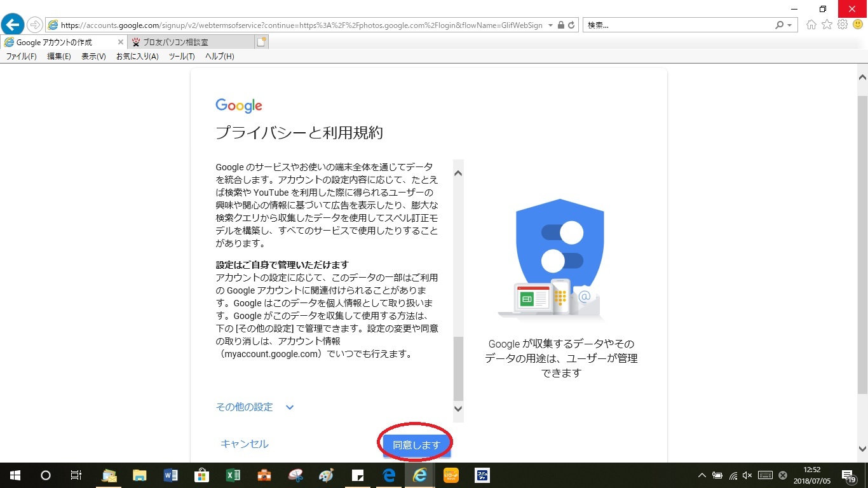868x488 pixels.
Task: Click the page vertical scrollbar down arrow
Action: [x=862, y=448]
